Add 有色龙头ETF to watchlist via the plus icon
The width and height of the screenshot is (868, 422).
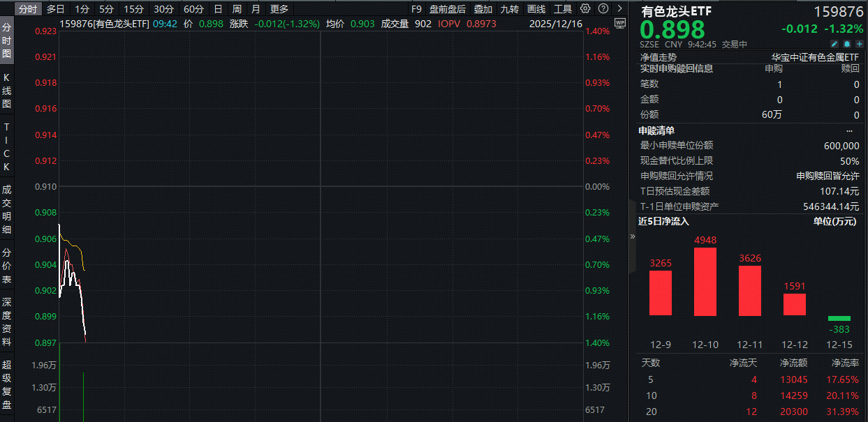[x=860, y=43]
